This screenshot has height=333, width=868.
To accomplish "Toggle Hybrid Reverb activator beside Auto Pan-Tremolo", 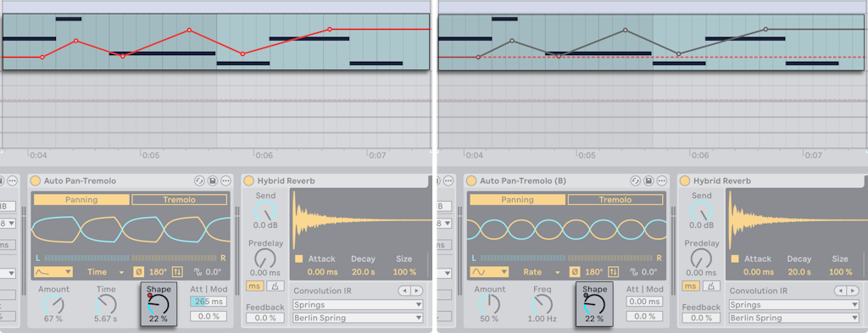I will pos(249,180).
